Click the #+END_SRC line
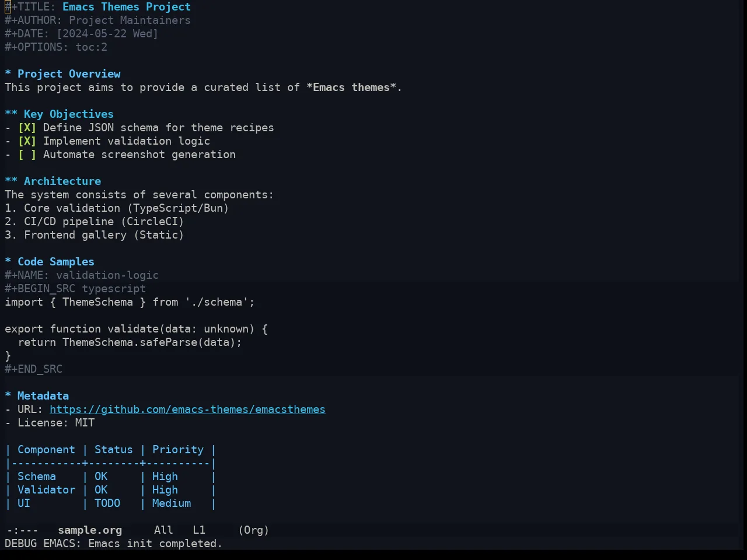 (33, 369)
